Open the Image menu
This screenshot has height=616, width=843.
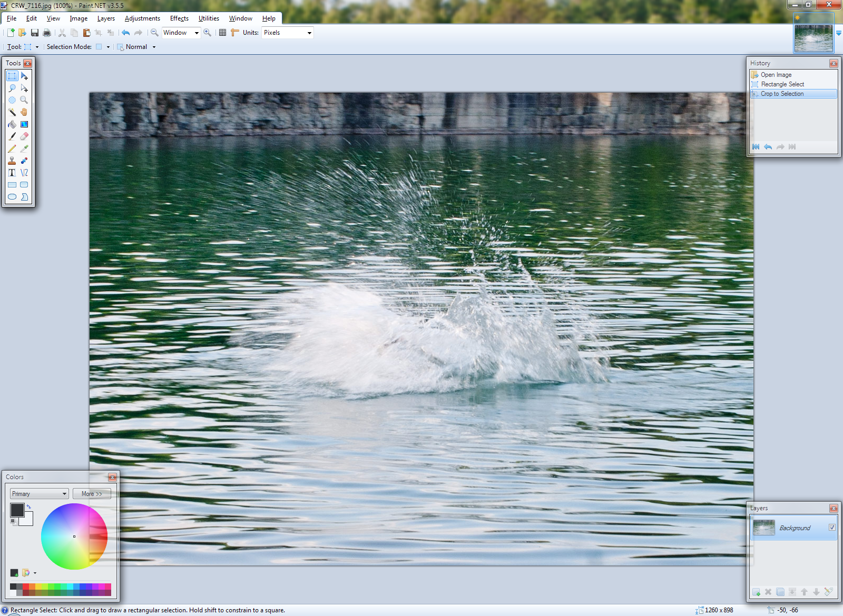79,18
